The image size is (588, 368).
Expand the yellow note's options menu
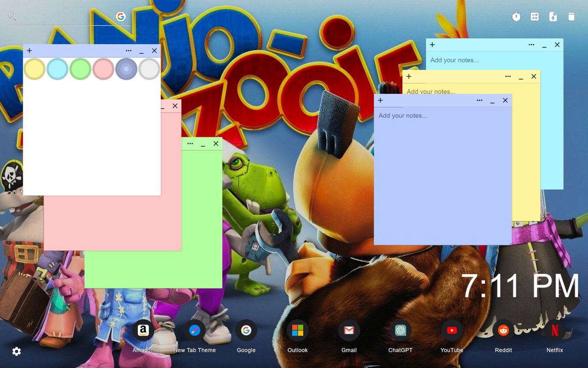coord(508,76)
